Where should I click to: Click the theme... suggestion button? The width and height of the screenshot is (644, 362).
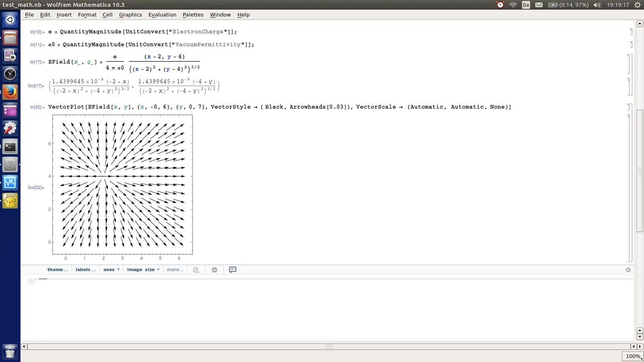point(58,270)
